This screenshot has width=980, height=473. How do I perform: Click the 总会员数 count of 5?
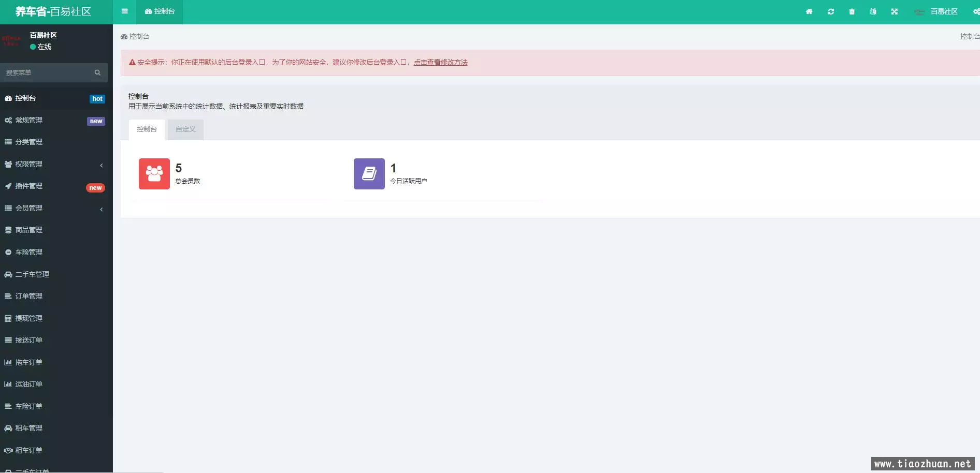(x=179, y=168)
